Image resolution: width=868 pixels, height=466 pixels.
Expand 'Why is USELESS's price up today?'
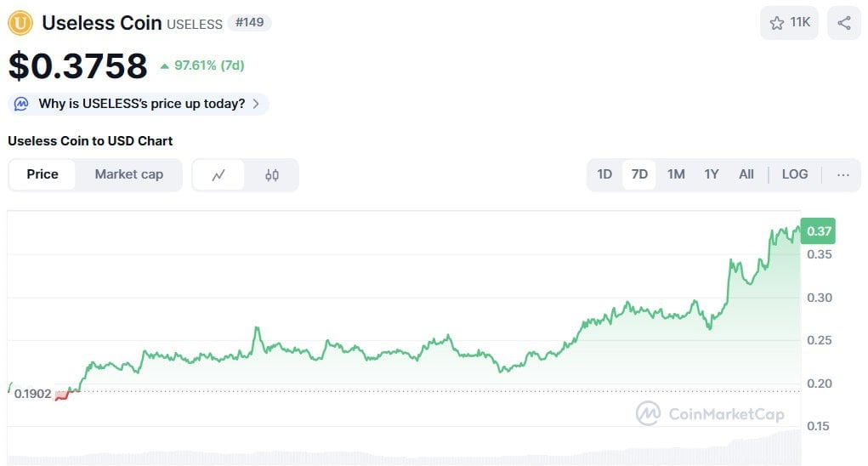[x=140, y=104]
